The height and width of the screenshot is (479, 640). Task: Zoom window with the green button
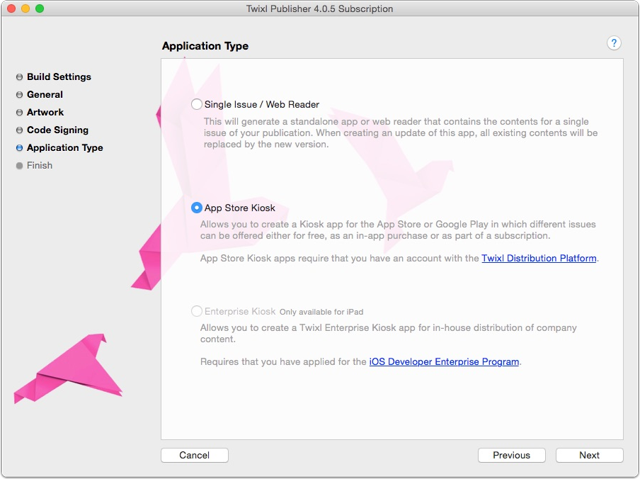pyautogui.click(x=40, y=9)
